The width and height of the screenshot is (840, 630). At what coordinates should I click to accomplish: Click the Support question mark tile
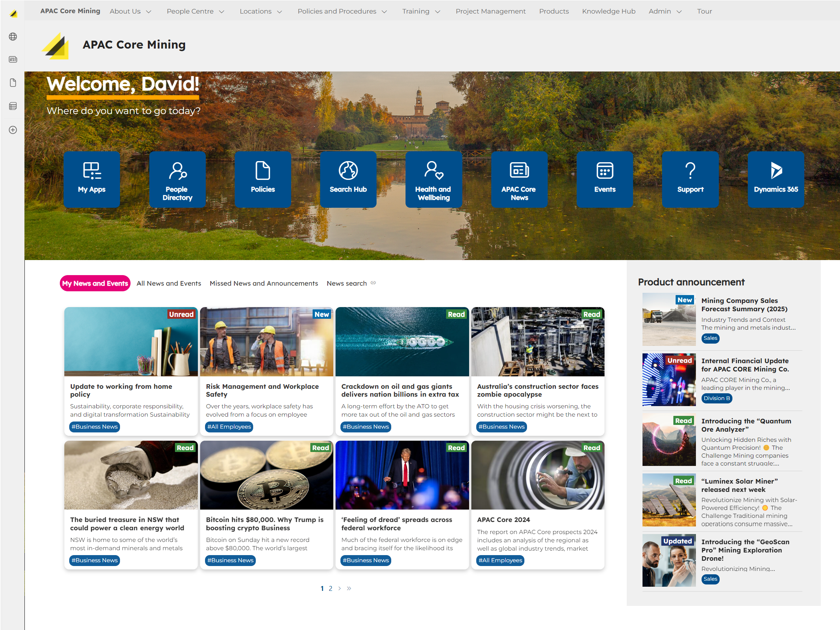690,179
